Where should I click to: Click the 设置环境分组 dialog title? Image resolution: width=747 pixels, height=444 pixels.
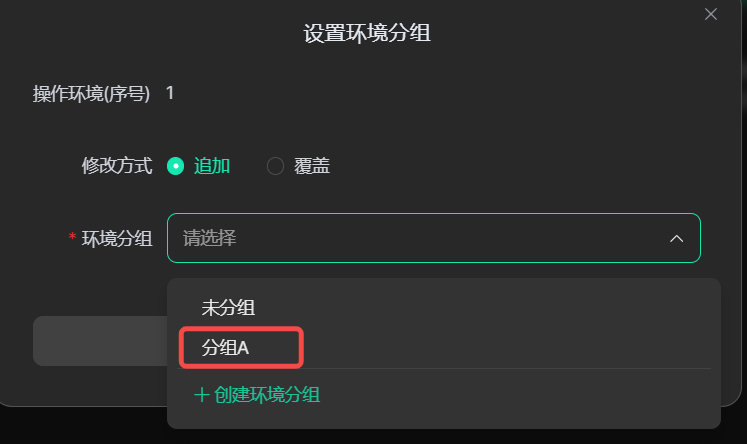tap(367, 34)
